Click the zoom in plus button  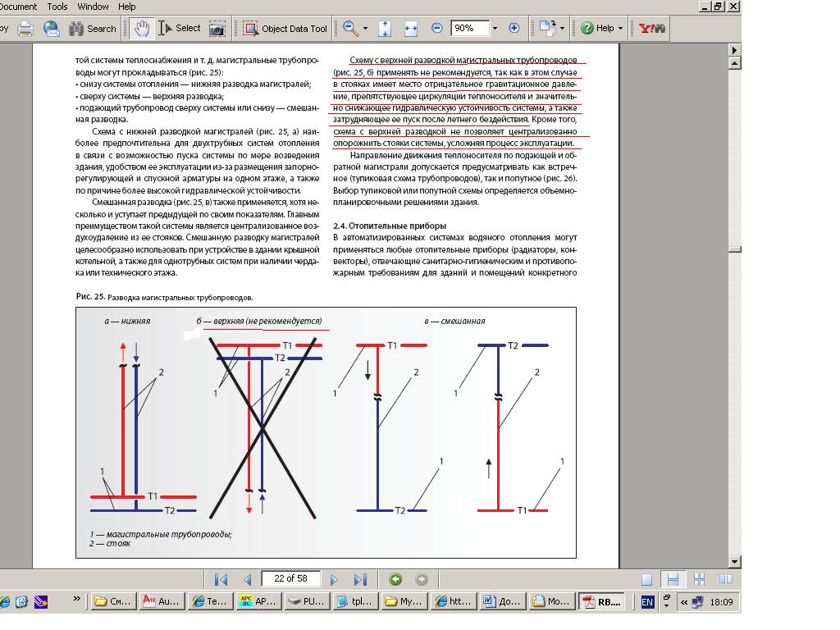tap(514, 29)
